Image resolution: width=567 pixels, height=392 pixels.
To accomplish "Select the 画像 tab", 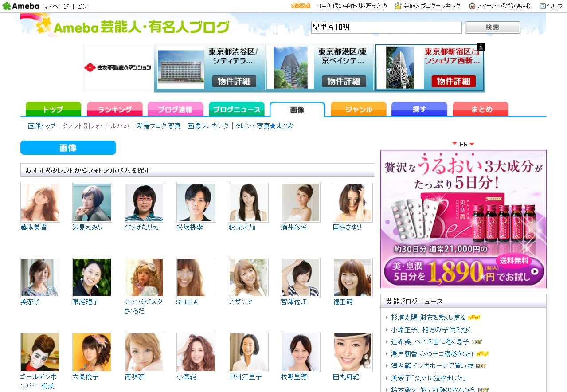I will tap(297, 110).
